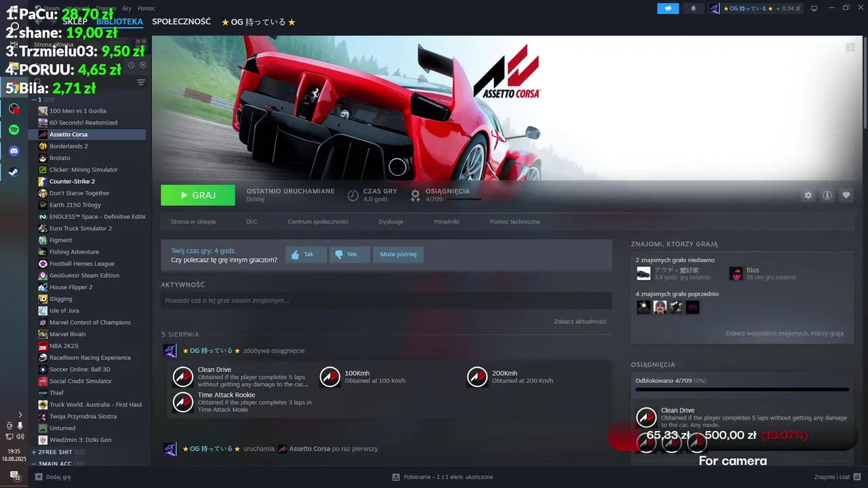Open the Dyskusje tab
The width and height of the screenshot is (868, 488).
pos(391,222)
